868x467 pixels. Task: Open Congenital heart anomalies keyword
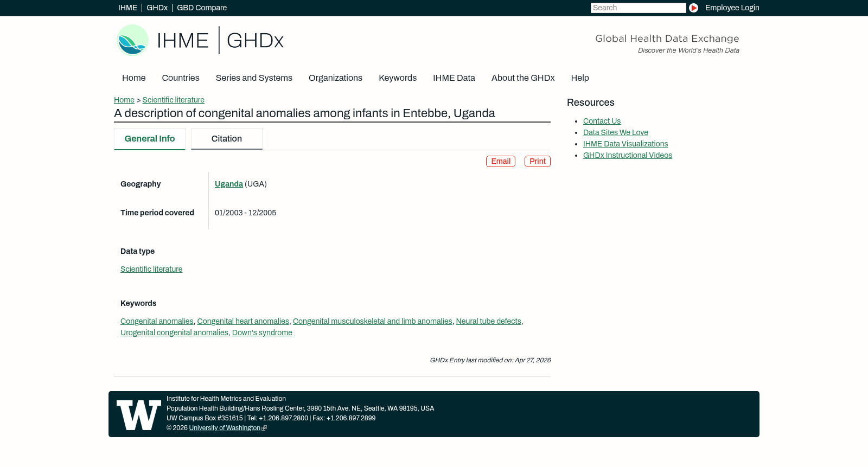243,321
